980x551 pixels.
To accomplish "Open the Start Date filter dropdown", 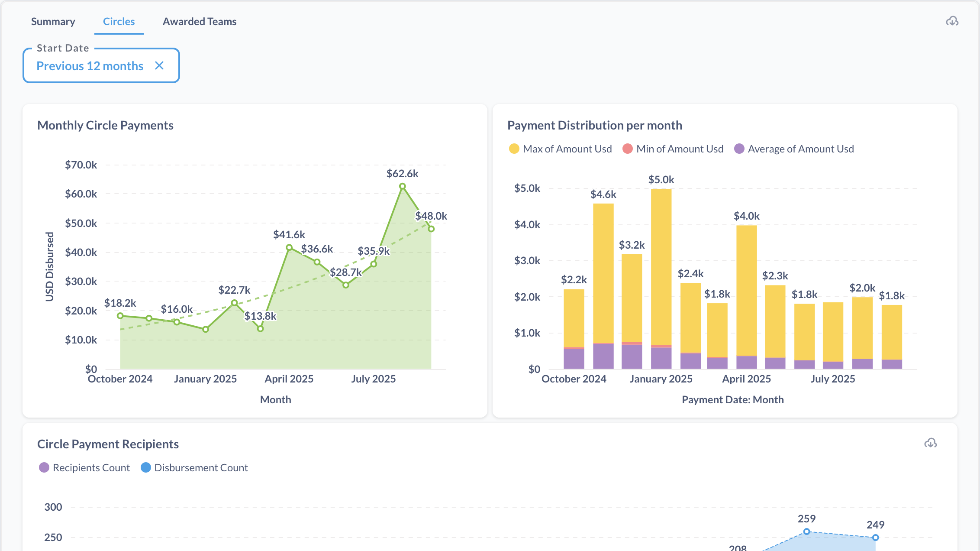I will pos(101,65).
